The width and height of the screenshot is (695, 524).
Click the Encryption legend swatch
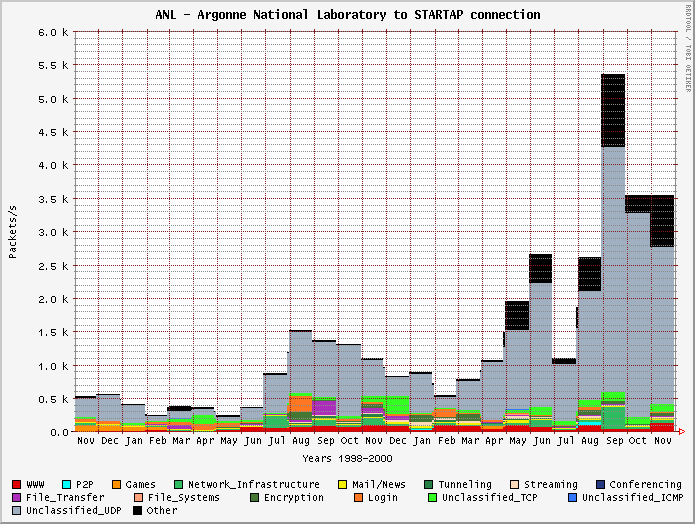[254, 497]
